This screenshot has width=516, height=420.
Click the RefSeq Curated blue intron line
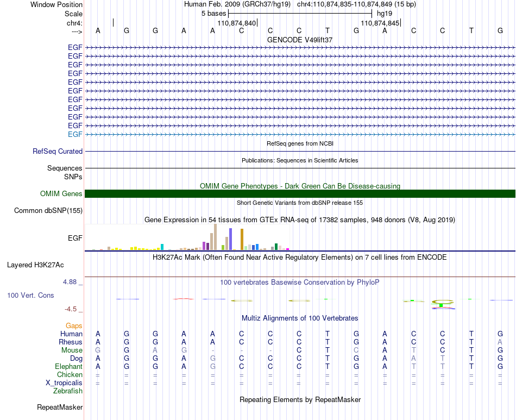click(x=300, y=152)
